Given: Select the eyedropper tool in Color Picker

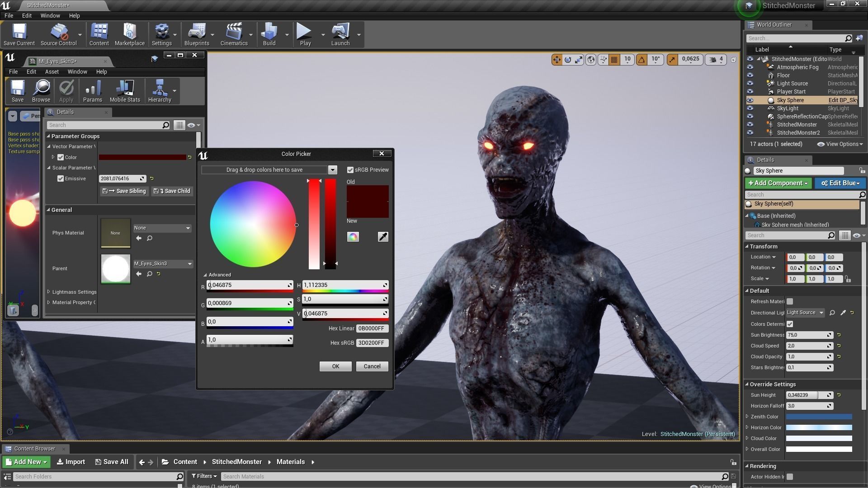Looking at the screenshot, I should coord(382,237).
